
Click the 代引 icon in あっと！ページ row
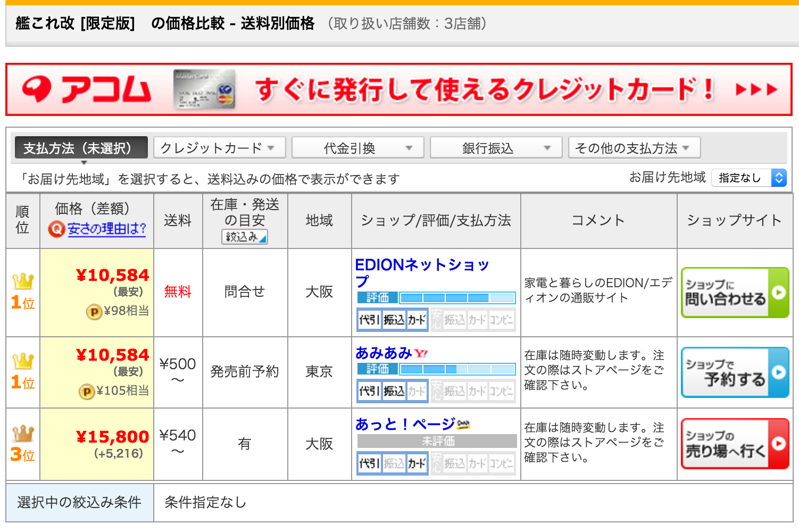pos(369,463)
